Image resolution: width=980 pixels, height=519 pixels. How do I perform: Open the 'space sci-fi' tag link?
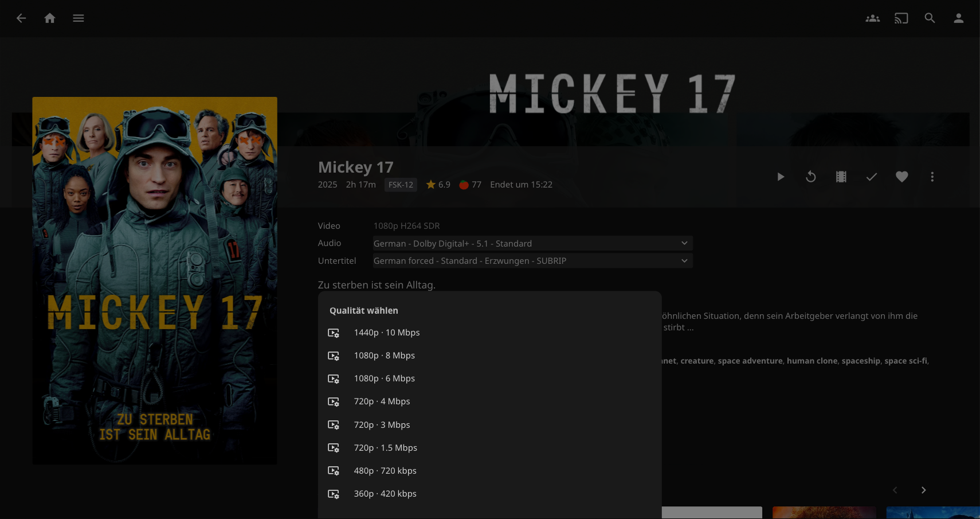(905, 361)
